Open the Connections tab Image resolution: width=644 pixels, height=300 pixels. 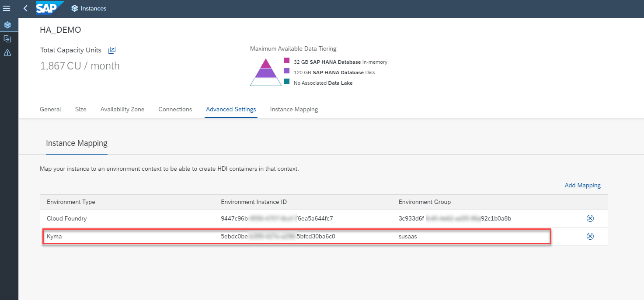pyautogui.click(x=175, y=109)
